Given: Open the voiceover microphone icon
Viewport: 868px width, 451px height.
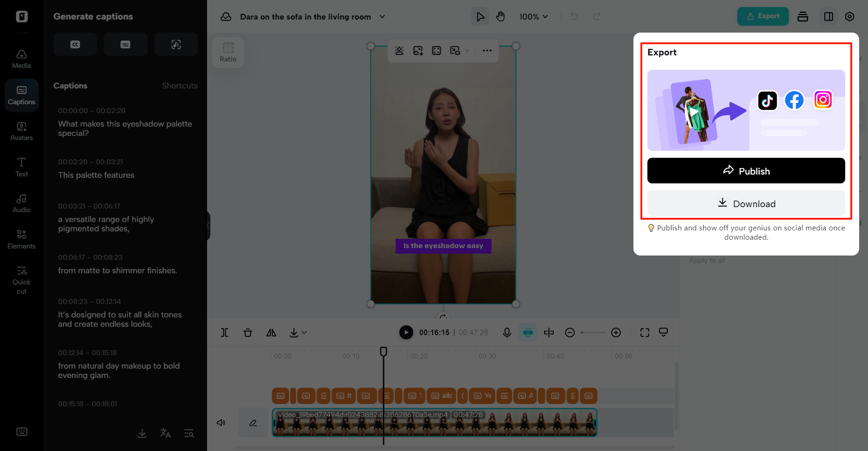Looking at the screenshot, I should click(x=507, y=332).
